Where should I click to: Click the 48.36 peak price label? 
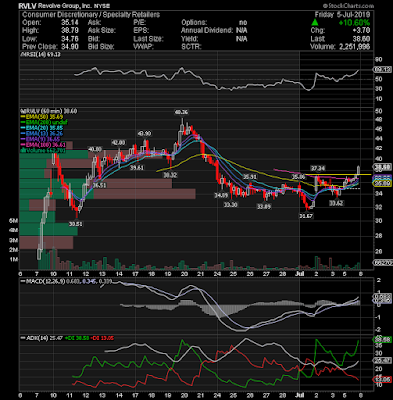[182, 113]
